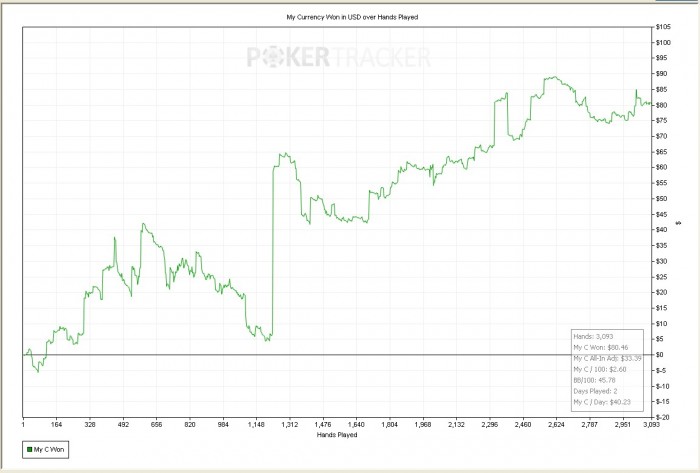
Task: Select the 'My C Won' legend label
Action: 49,449
